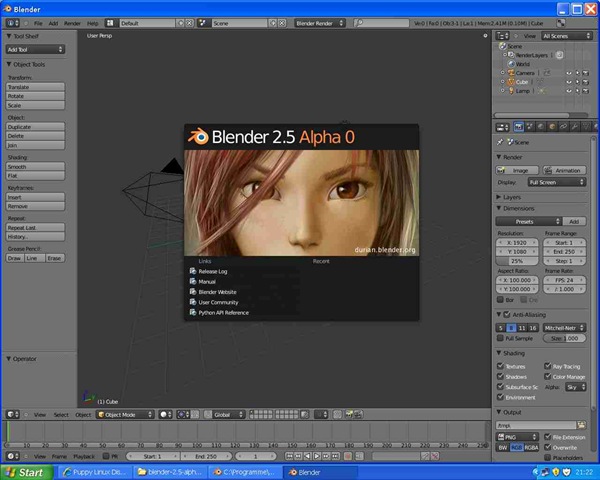Select the Render properties tab icon
Screen dimensions: 600x480
(x=518, y=127)
